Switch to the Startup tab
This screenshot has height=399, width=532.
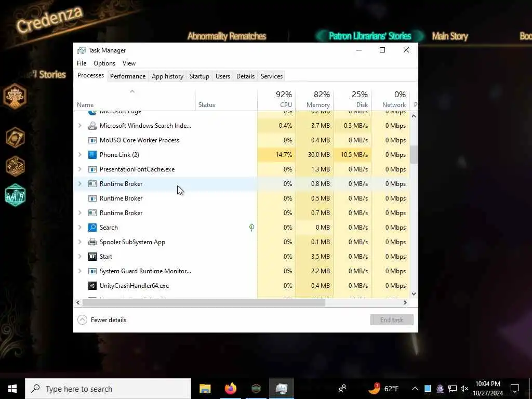coord(199,76)
